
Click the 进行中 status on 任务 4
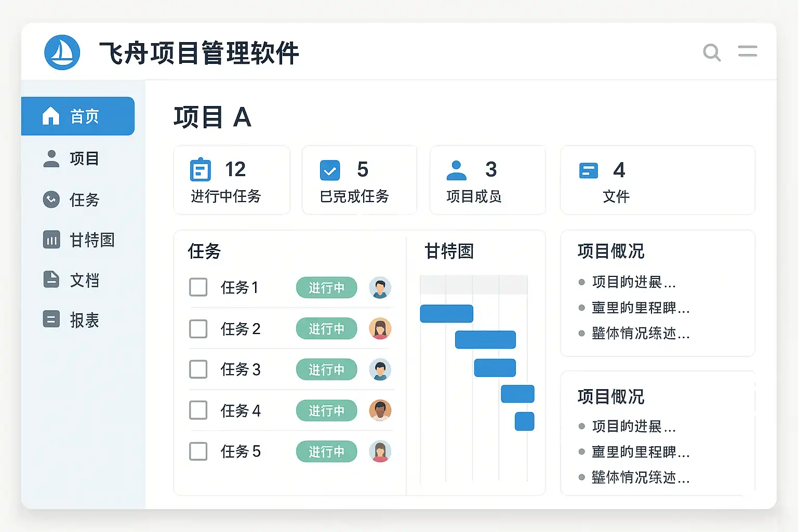tap(327, 410)
